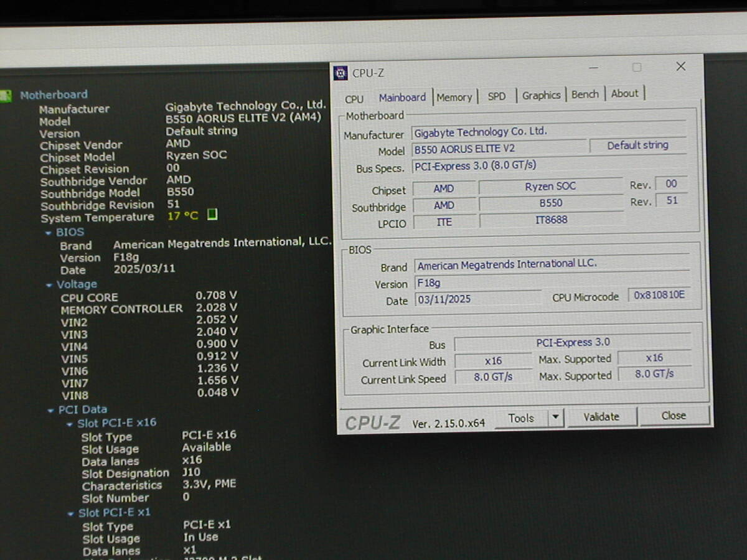Open the Memory tab
747x560 pixels.
(x=454, y=97)
